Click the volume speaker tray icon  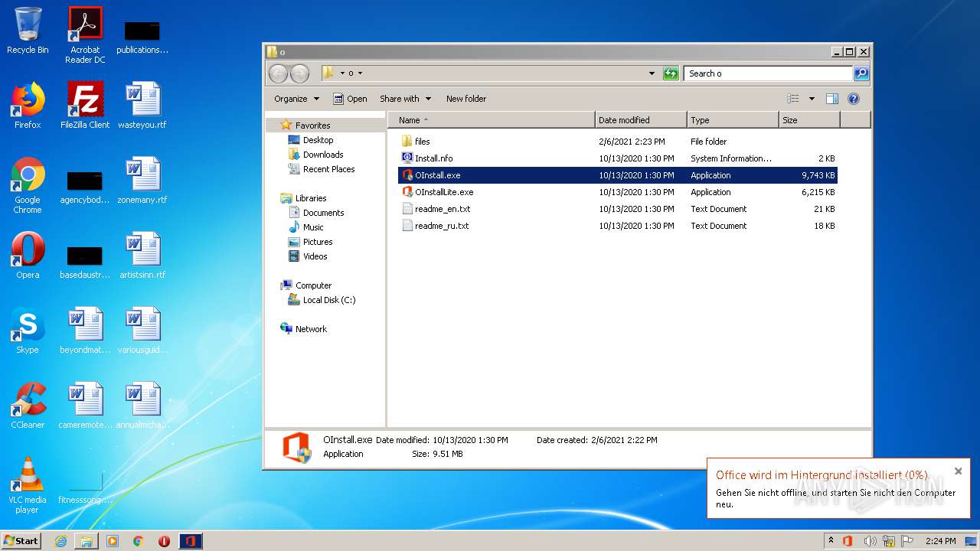[x=870, y=541]
